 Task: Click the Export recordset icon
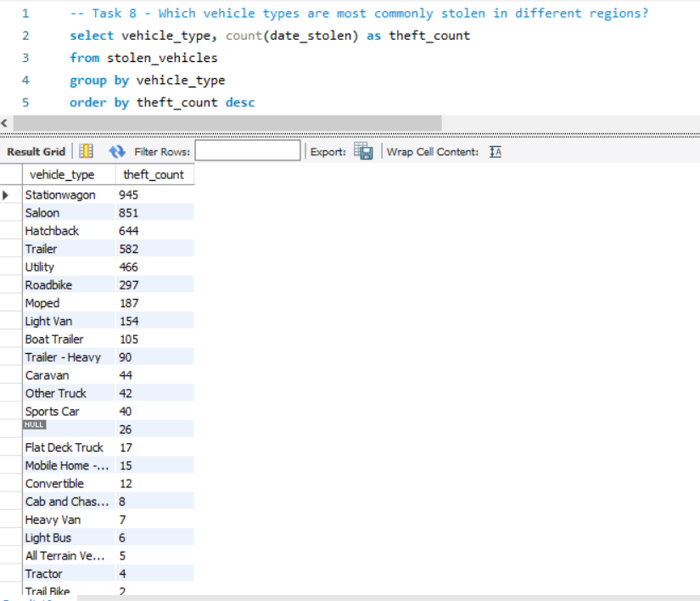[363, 151]
